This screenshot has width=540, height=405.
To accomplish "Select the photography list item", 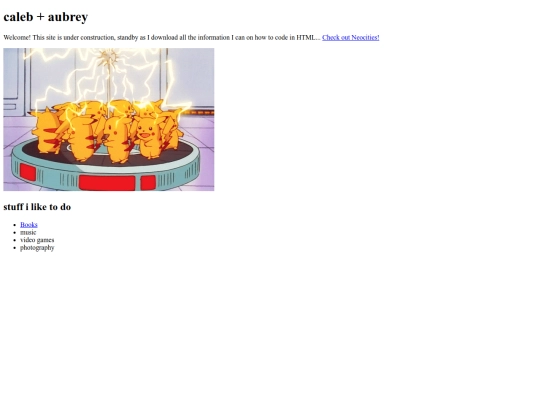I will coord(37,248).
